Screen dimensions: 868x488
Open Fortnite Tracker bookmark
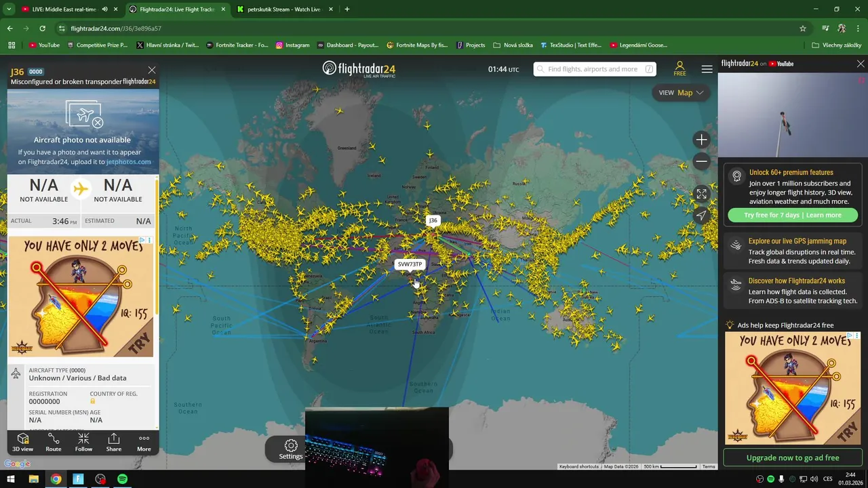coord(236,45)
